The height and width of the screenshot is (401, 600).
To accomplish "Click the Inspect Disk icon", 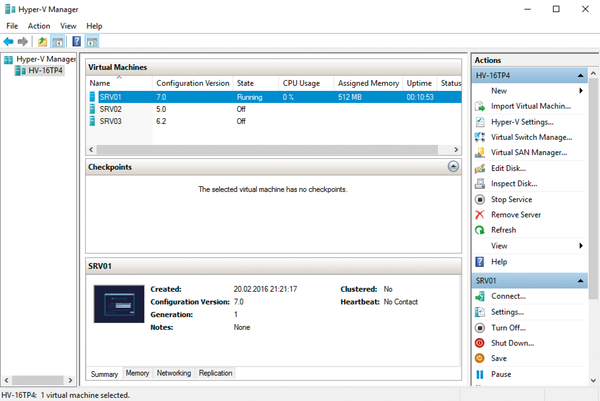I will (x=480, y=184).
